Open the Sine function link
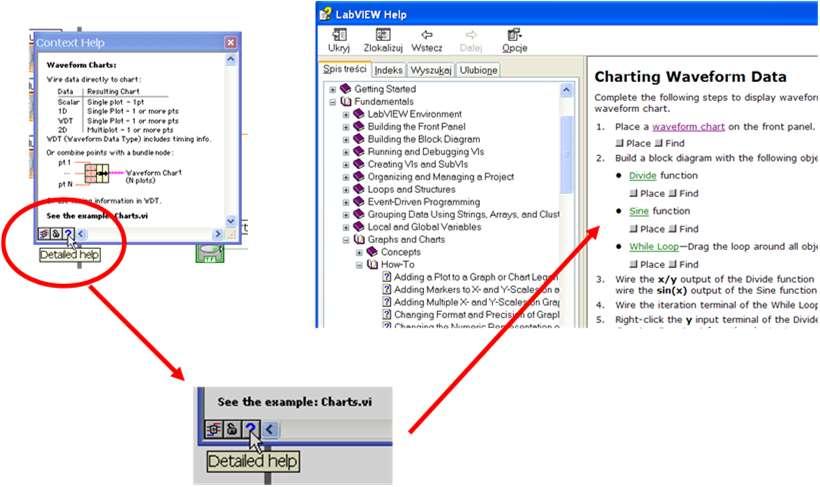 pyautogui.click(x=639, y=211)
